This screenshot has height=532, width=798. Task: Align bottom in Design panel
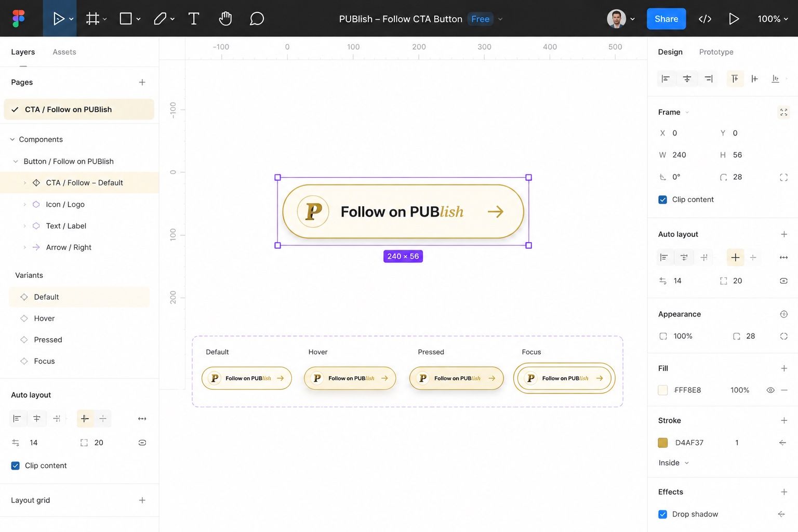[x=775, y=79]
